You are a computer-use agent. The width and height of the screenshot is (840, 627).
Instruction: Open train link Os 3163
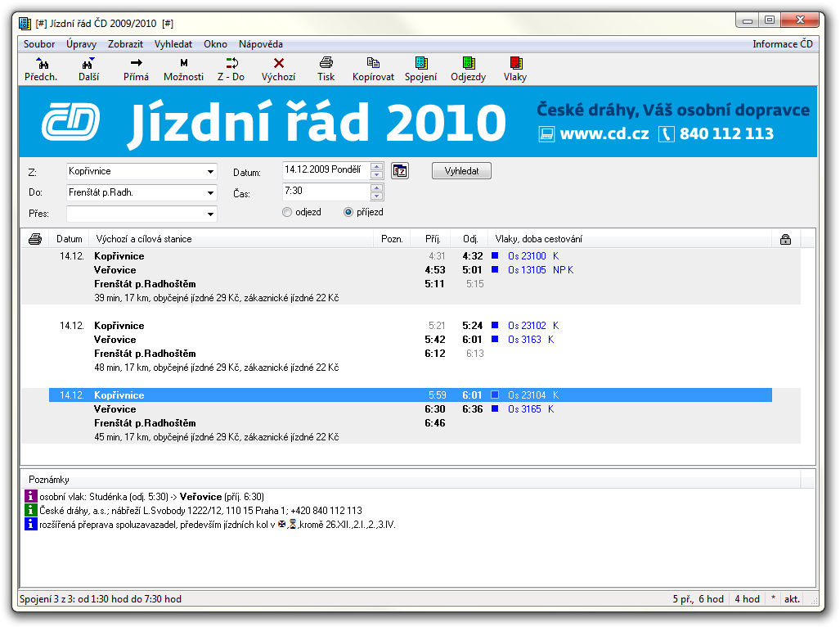tap(524, 339)
